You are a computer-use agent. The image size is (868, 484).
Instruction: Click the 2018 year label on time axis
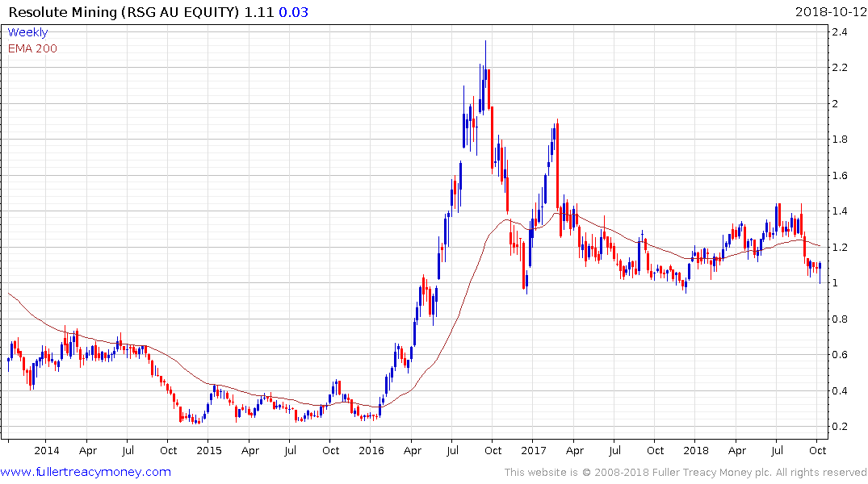[x=696, y=450]
